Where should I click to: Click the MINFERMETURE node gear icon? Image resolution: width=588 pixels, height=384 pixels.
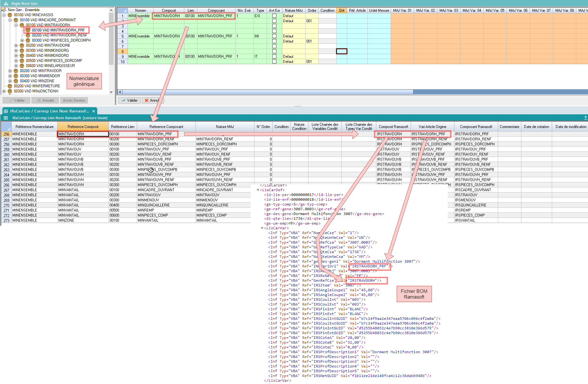(x=10, y=86)
